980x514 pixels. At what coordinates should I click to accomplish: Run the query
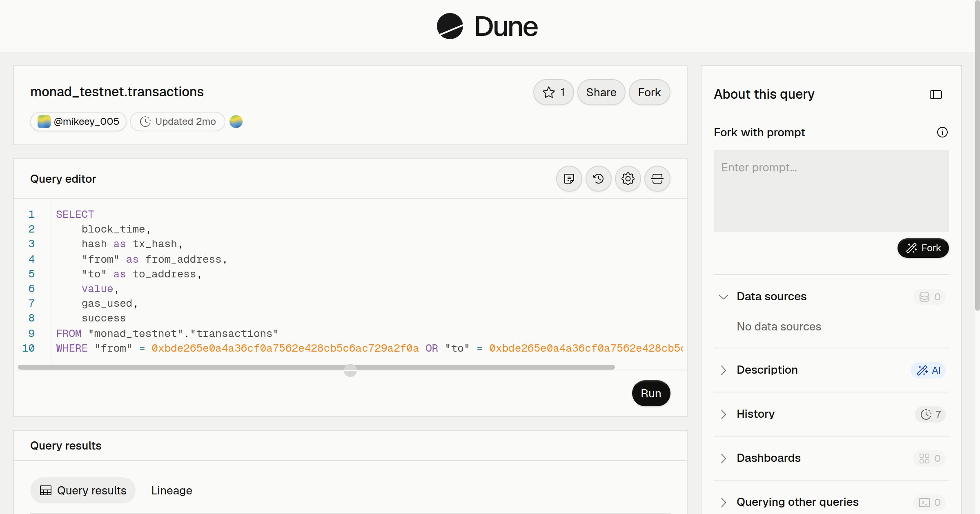click(x=651, y=393)
